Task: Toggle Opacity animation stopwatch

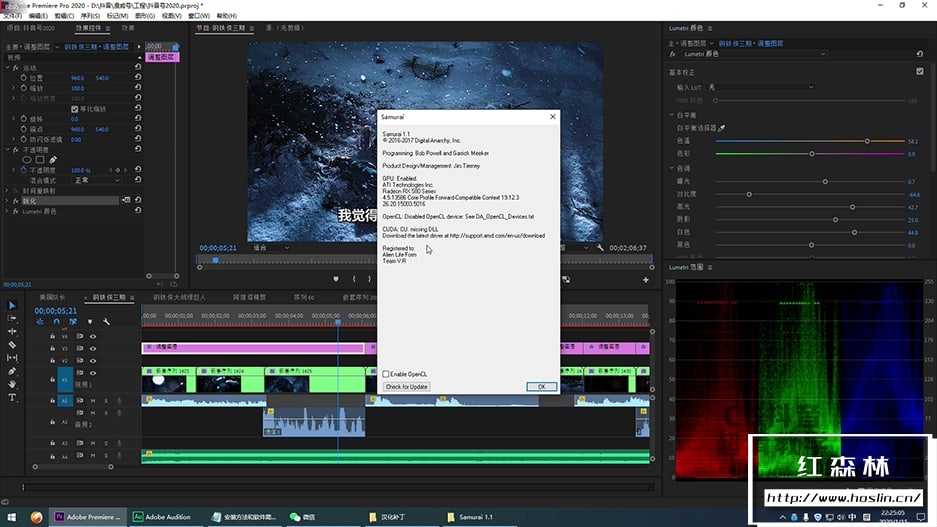Action: tap(24, 170)
